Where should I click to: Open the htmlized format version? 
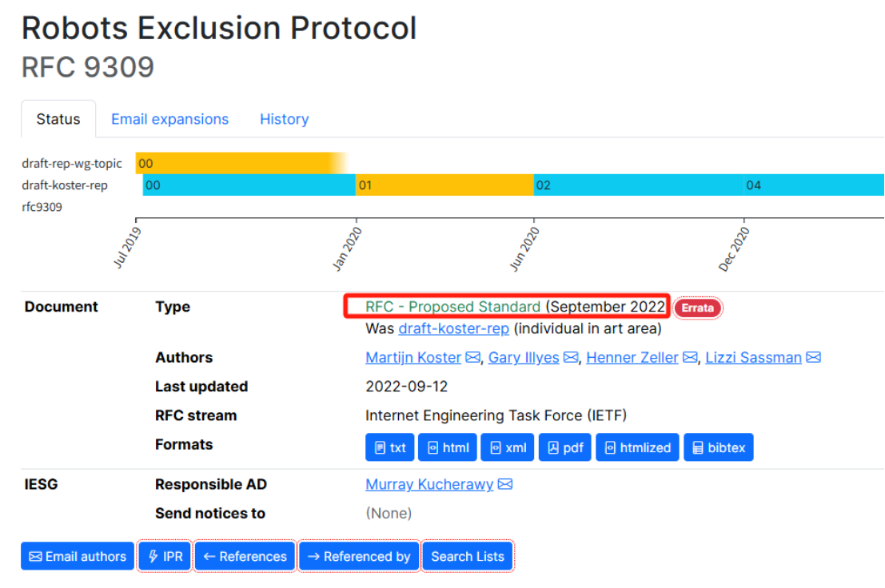(x=638, y=447)
